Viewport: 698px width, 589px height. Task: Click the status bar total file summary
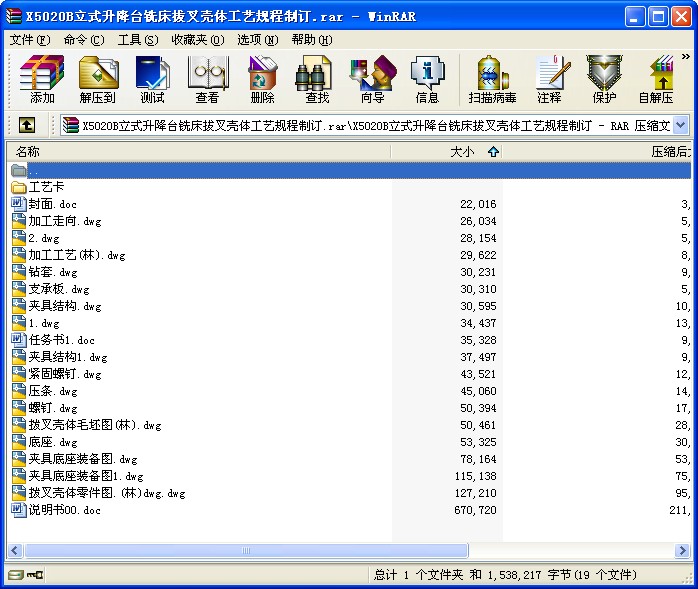(505, 575)
